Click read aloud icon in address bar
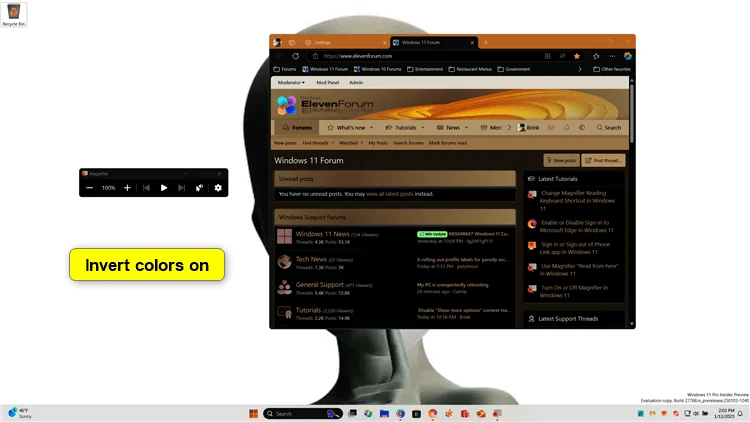 click(562, 56)
